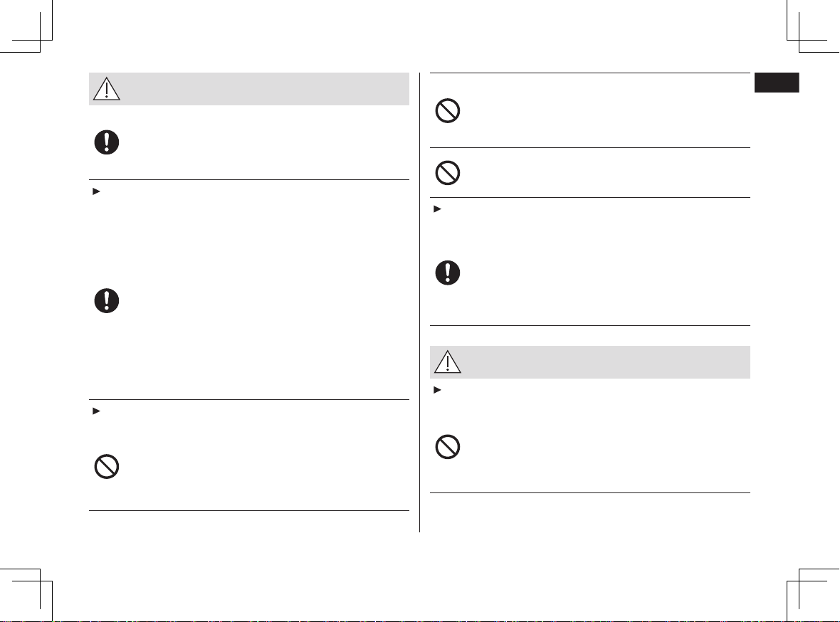Click the exclamation circle icon in the right column
This screenshot has height=622, width=840.
[x=447, y=273]
